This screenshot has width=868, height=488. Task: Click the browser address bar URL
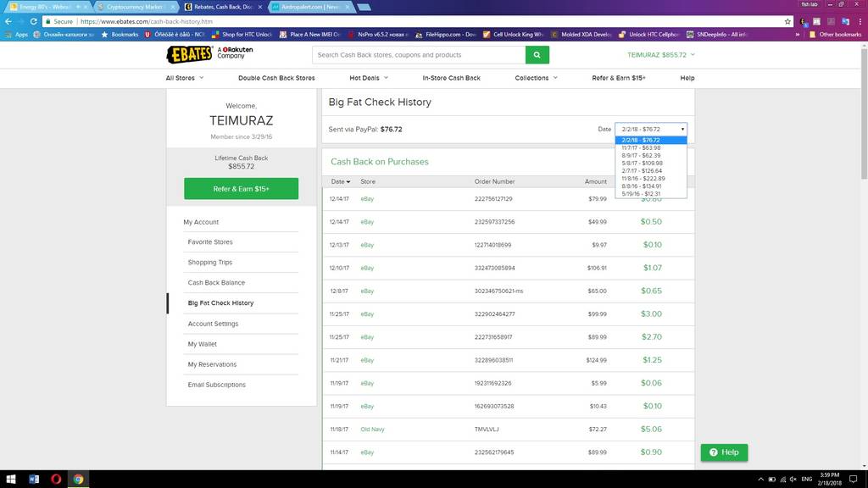tap(146, 21)
